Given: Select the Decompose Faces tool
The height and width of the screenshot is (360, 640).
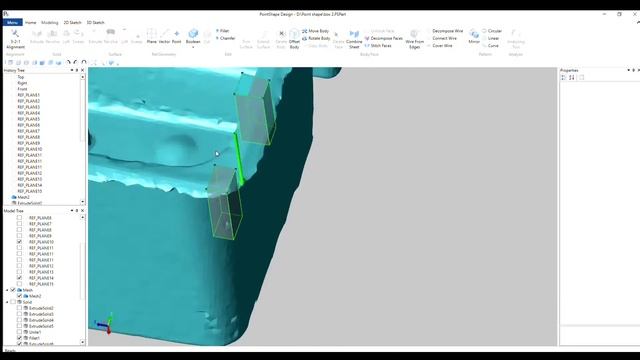Looking at the screenshot, I should coord(383,38).
